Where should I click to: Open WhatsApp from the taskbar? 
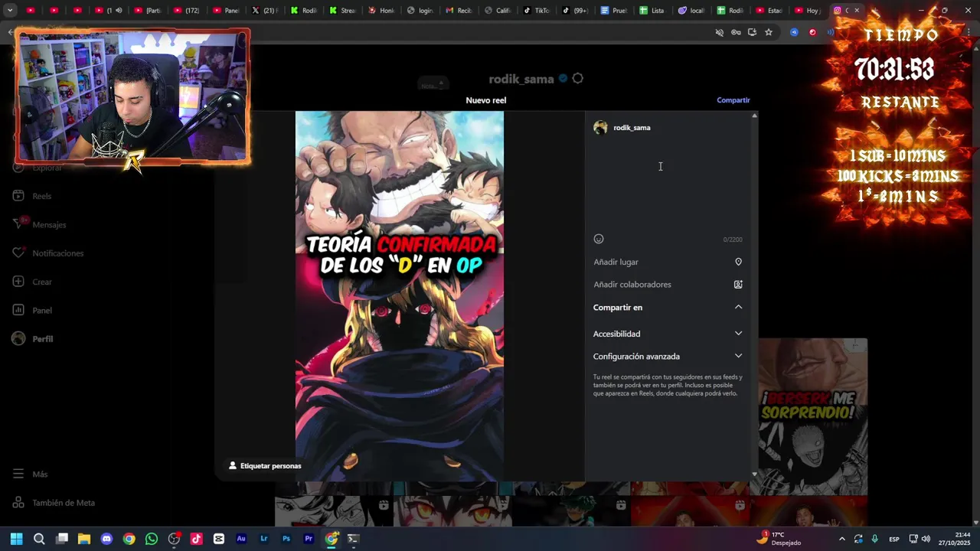(152, 539)
